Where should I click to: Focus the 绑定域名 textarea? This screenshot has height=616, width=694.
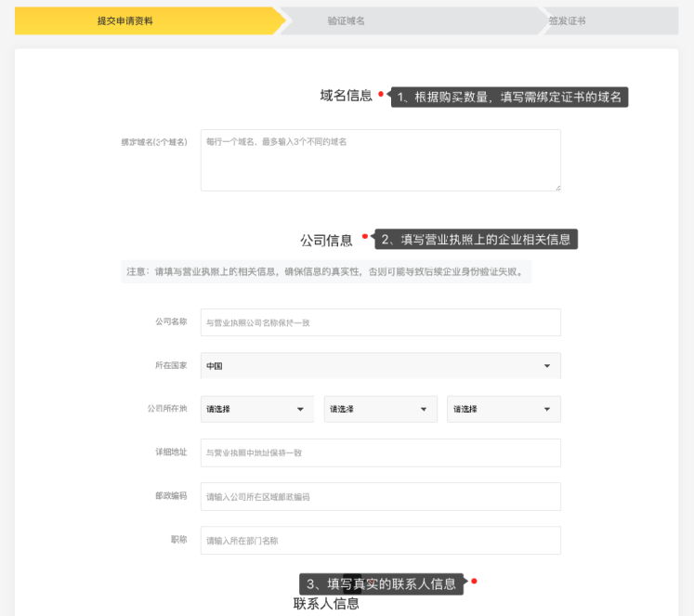point(380,160)
